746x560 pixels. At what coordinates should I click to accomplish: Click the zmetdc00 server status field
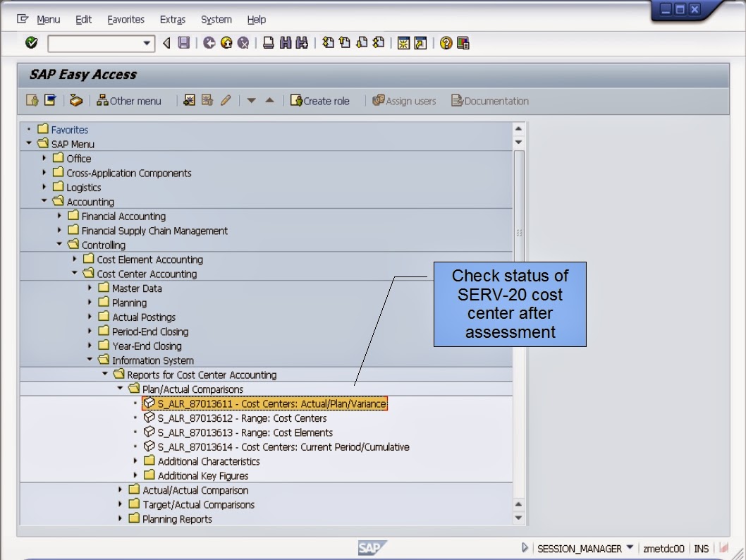[x=664, y=549]
